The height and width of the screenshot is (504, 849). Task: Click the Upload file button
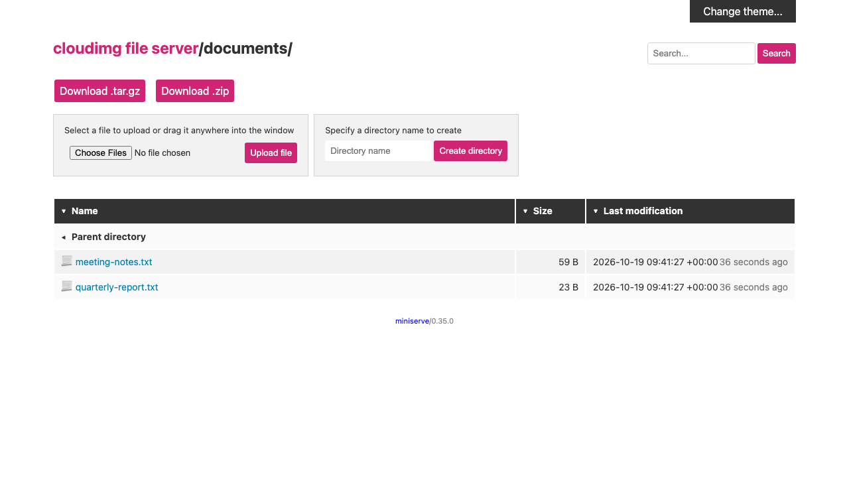[x=271, y=153]
